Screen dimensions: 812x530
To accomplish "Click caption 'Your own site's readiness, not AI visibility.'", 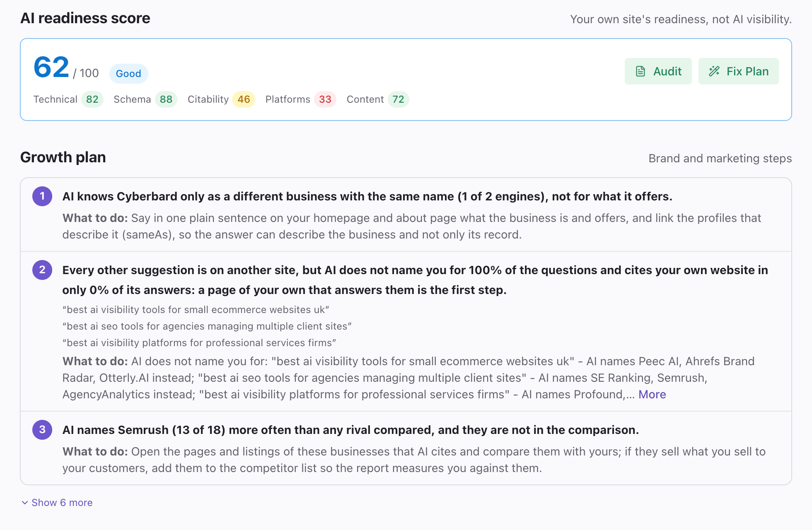I will coord(681,19).
